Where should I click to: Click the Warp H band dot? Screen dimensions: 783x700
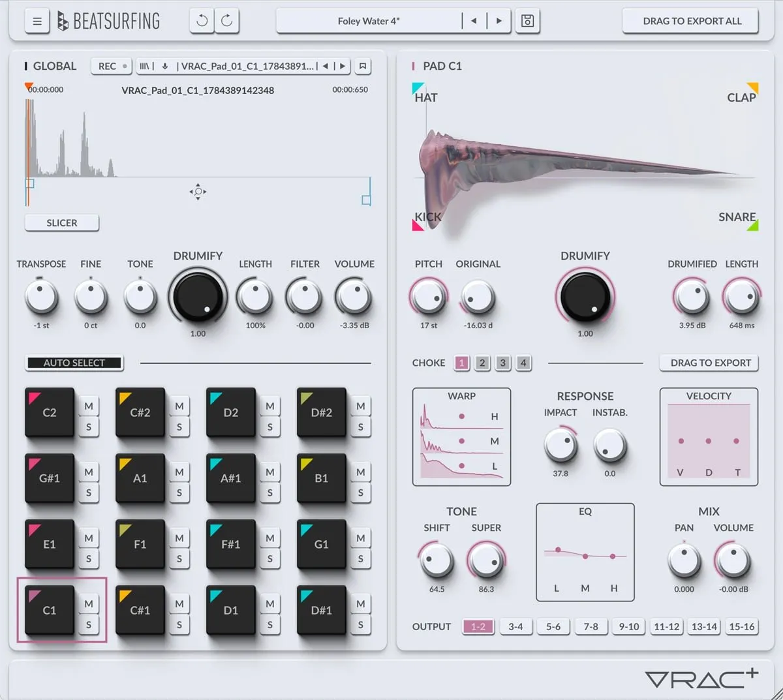click(x=461, y=416)
